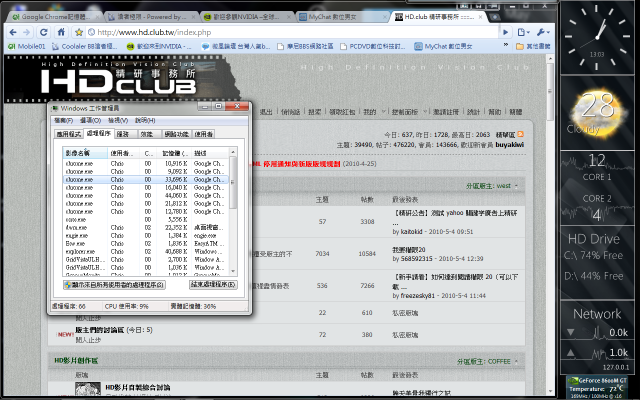Screen dimensions: 640x400
Task: Click the Go arrow beside the address bar
Action: coord(505,32)
